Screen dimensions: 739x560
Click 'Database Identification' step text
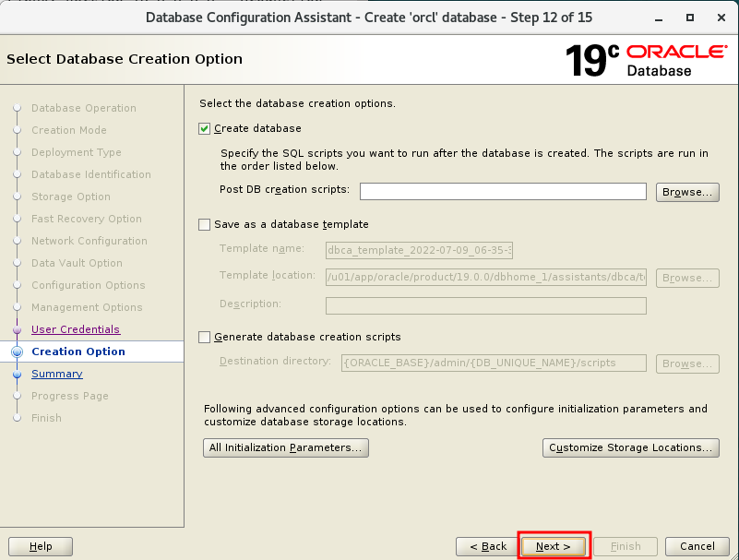[x=91, y=174]
